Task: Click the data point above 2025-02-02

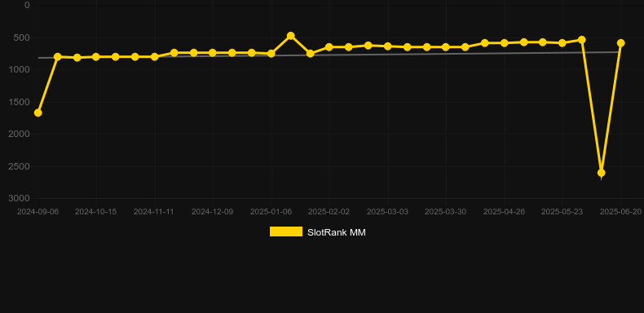Action: (x=329, y=47)
